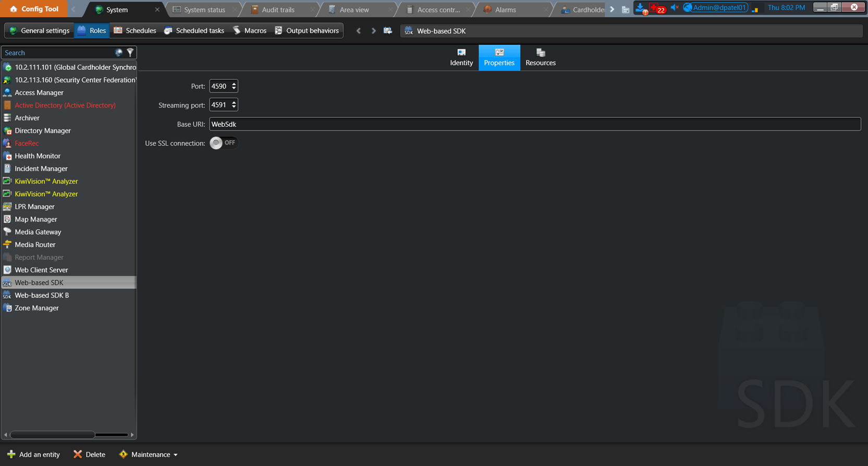Screen dimensions: 868x466
Task: Select the Web Client Server role
Action: click(69, 270)
